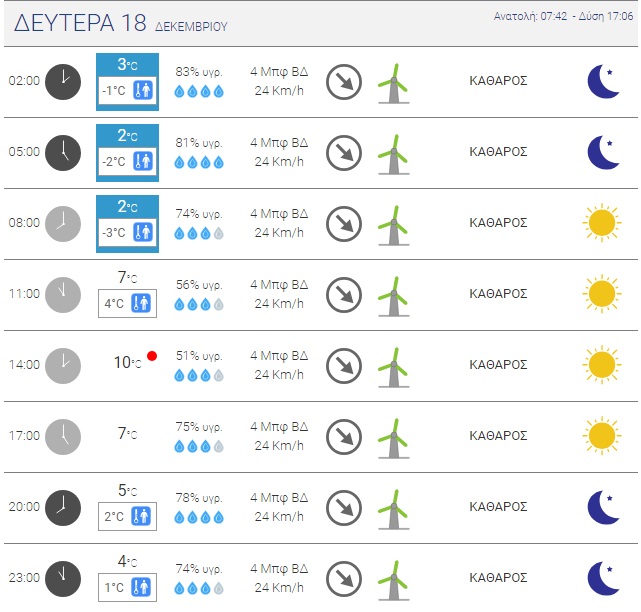Image resolution: width=641 pixels, height=612 pixels.
Task: Click the 81% humidity text at 05:00
Action: pyautogui.click(x=199, y=142)
